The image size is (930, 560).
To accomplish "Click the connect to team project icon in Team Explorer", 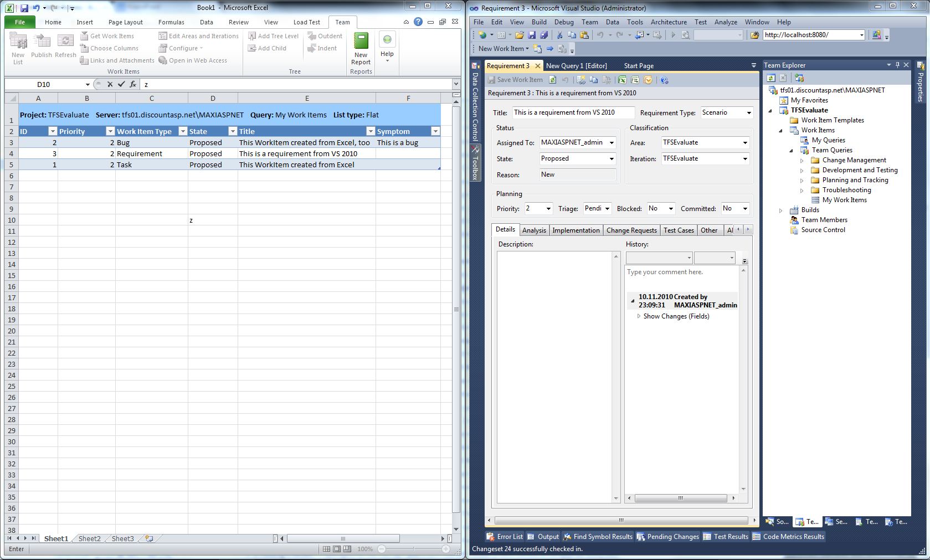I will click(x=799, y=78).
